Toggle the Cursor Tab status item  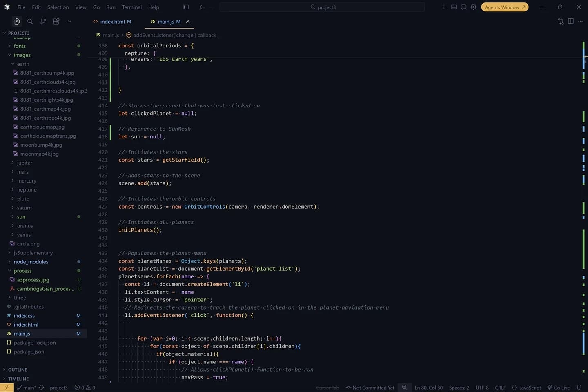[x=327, y=388]
